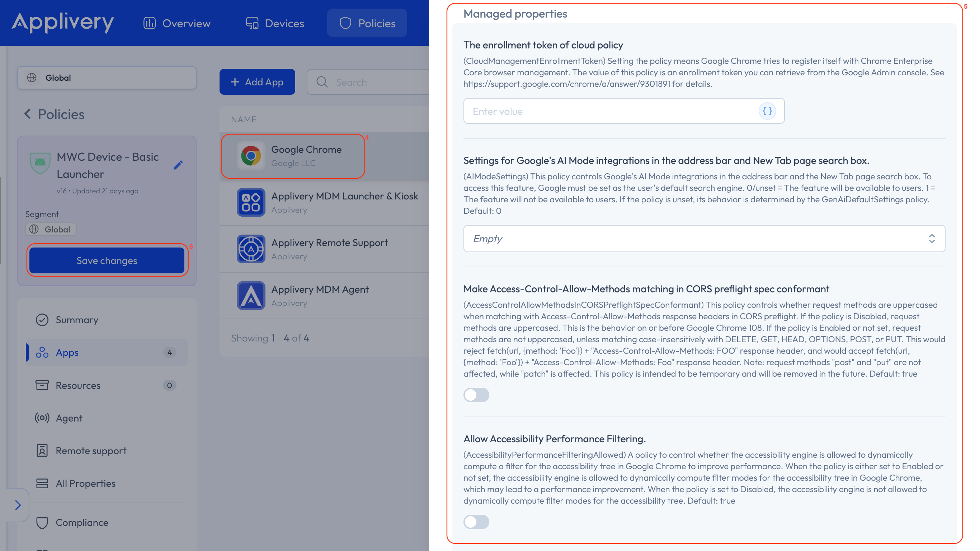Click the Save changes button
Image resolution: width=980 pixels, height=551 pixels.
coord(107,260)
